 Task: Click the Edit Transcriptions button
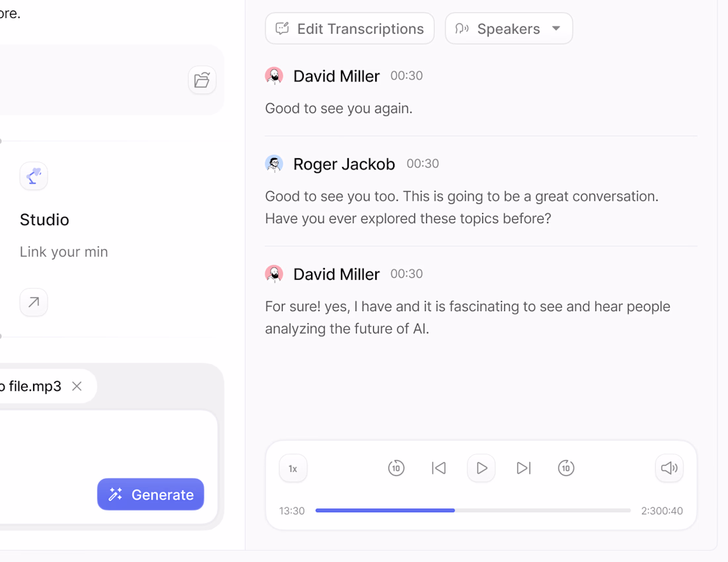click(x=349, y=29)
